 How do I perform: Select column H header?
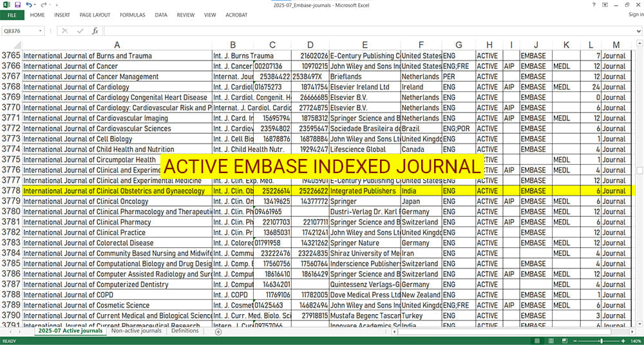pyautogui.click(x=489, y=45)
